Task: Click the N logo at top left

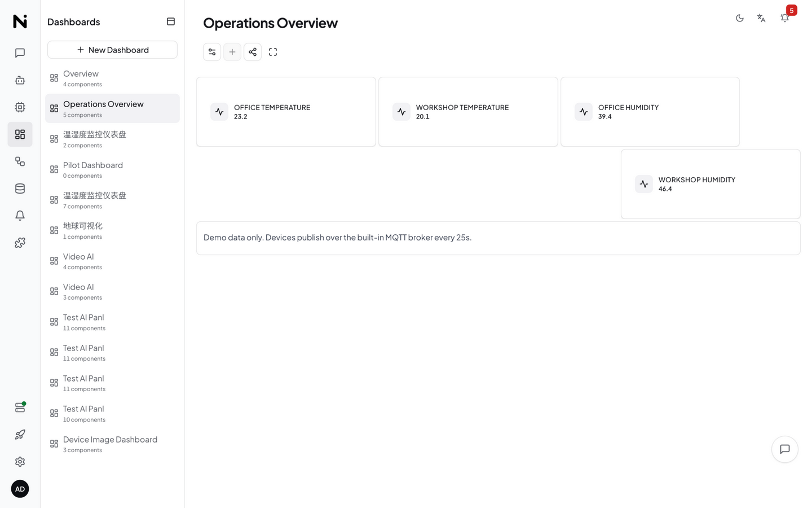Action: [20, 21]
